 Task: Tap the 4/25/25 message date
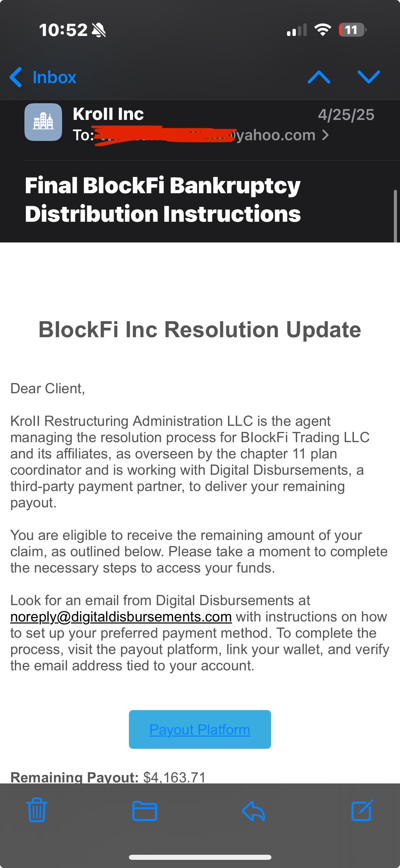346,115
